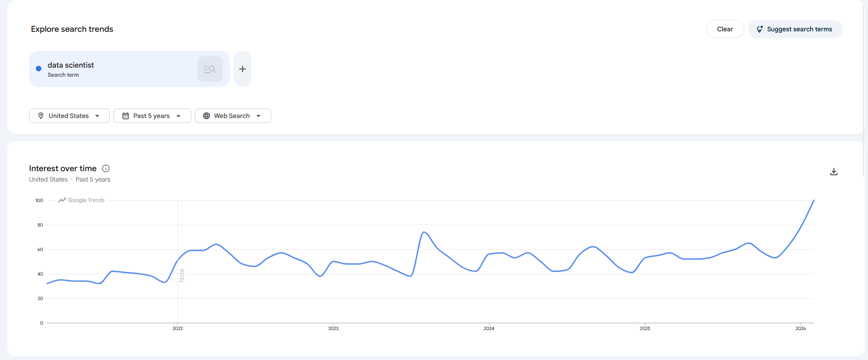
Task: Click the blue dot color swatch
Action: pyautogui.click(x=39, y=69)
